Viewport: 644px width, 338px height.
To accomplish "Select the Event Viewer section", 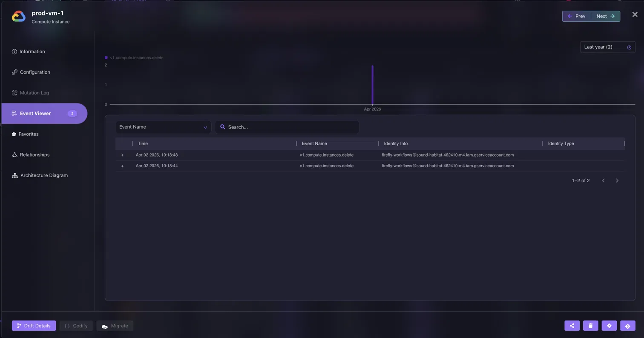I will (x=44, y=114).
